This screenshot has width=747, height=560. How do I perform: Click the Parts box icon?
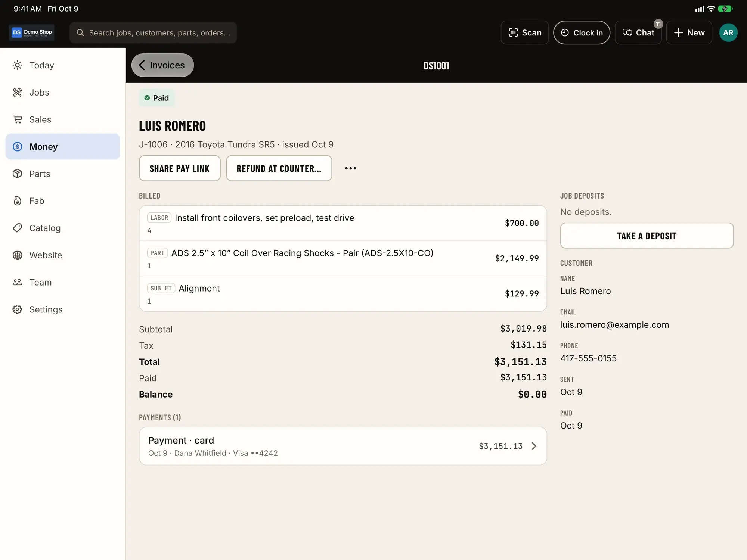click(17, 174)
